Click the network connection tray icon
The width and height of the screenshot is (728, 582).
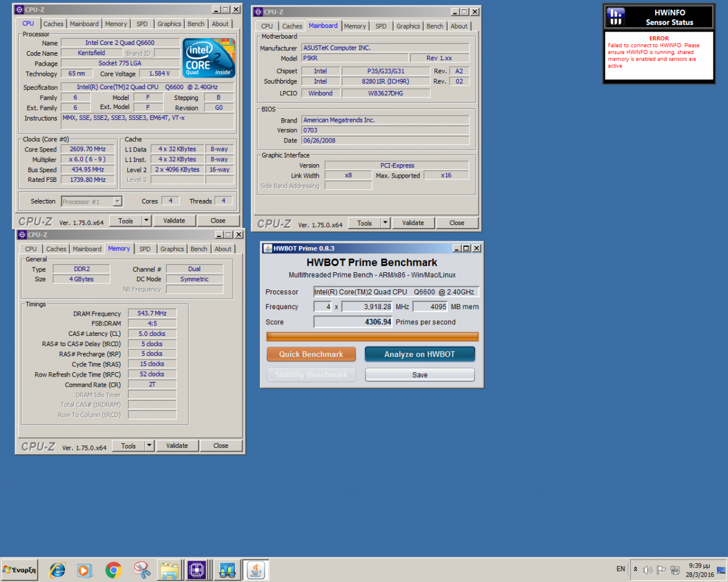(675, 570)
